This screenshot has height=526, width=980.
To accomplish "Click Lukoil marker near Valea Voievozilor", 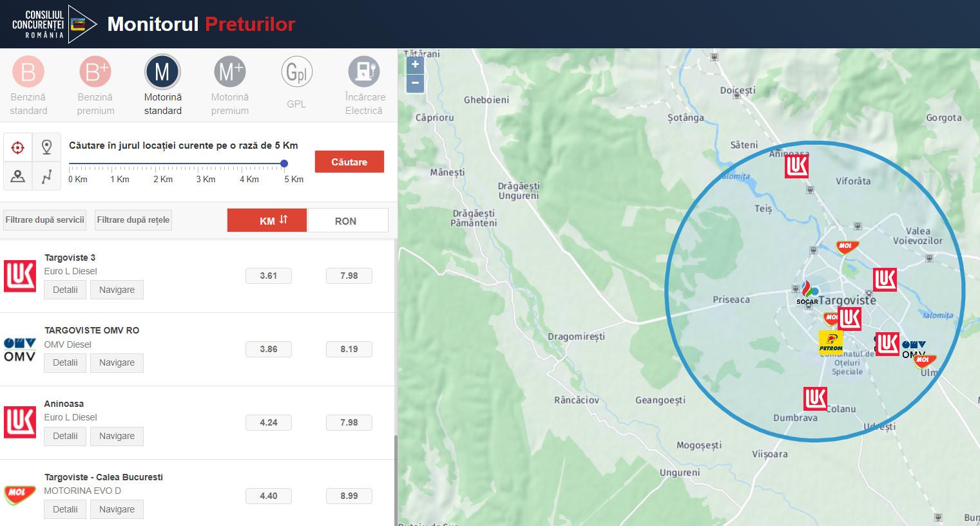I will 885,279.
